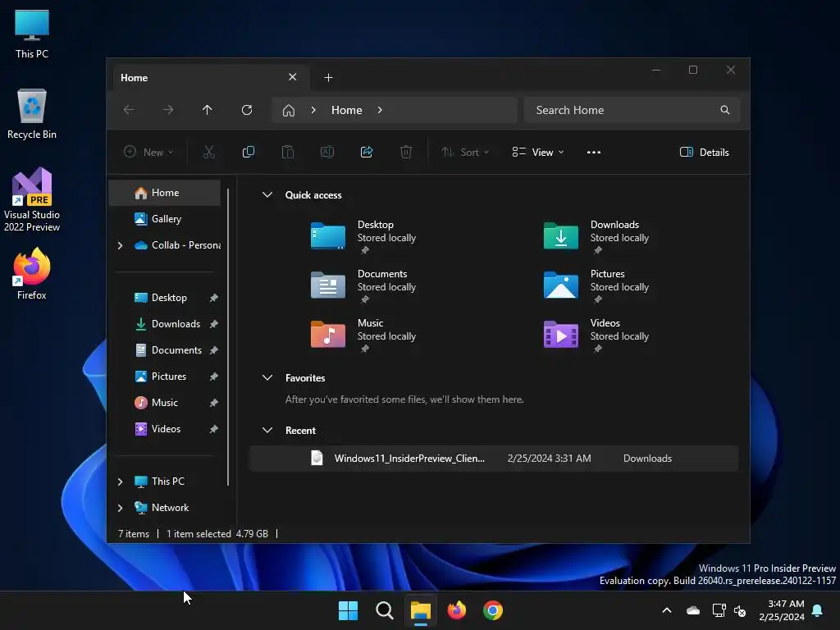Click the Paste clipboard icon
840x630 pixels.
coord(288,152)
